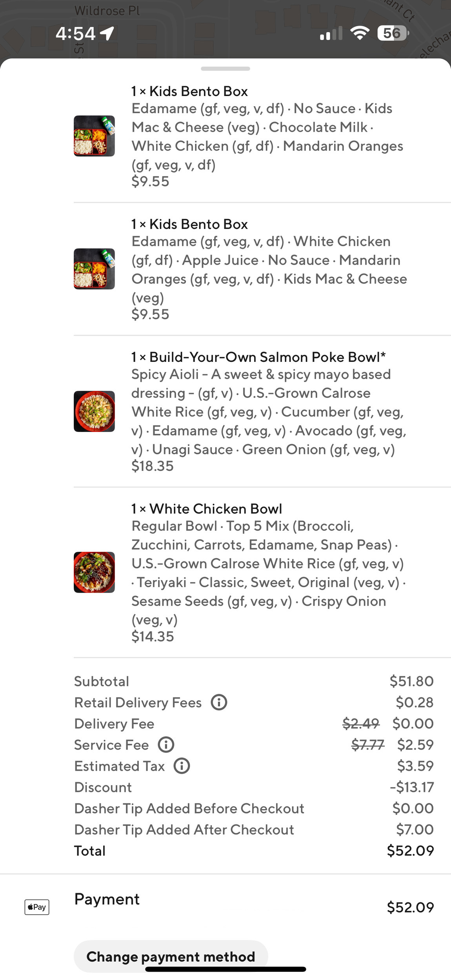Select the Build-Your-Own Salmon Poke Bowl title

tap(258, 357)
